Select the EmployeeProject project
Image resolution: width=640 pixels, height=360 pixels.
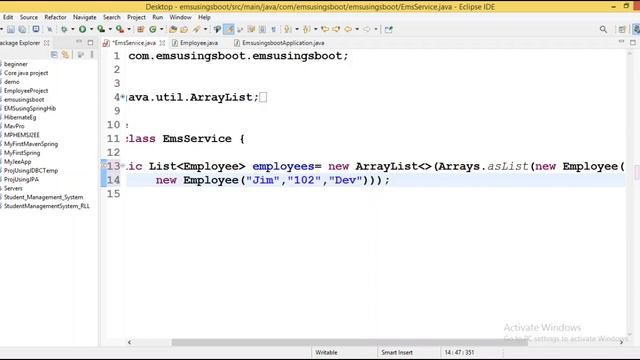[x=26, y=91]
